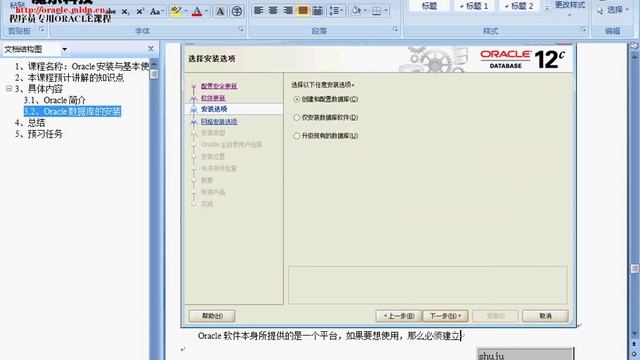The width and height of the screenshot is (640, 360).
Task: Toggle character shading (A) button
Action: 220,11
